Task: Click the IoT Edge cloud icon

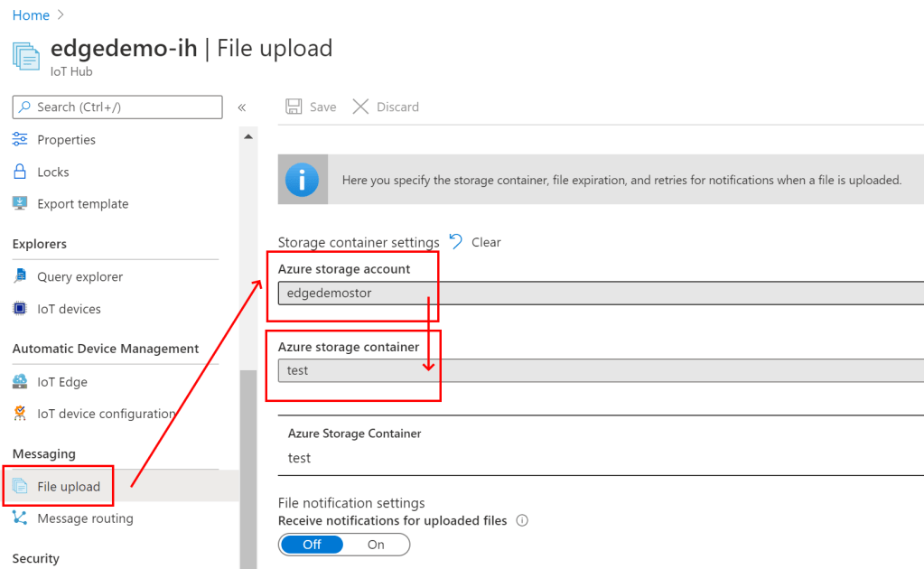Action: pyautogui.click(x=20, y=381)
